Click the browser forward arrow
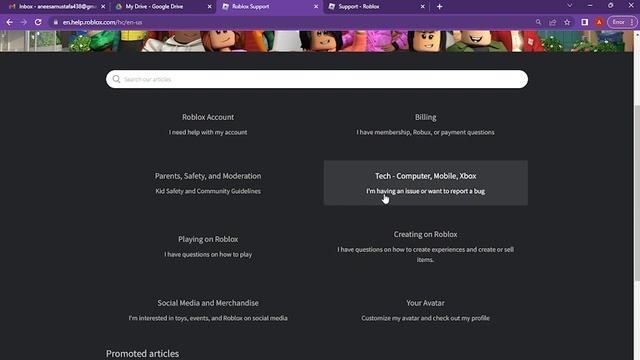This screenshot has height=360, width=640. coord(24,22)
